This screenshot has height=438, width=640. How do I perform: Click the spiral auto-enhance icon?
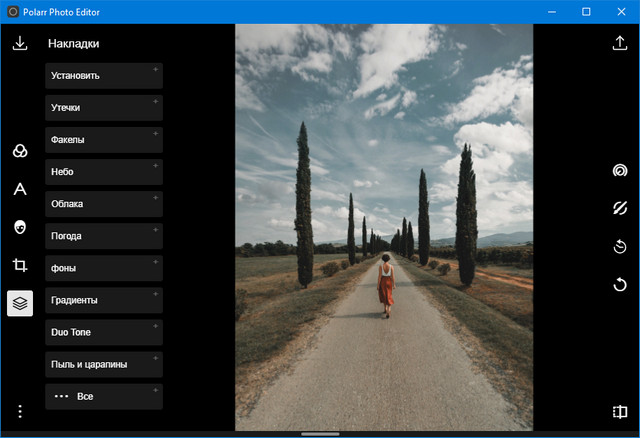620,170
